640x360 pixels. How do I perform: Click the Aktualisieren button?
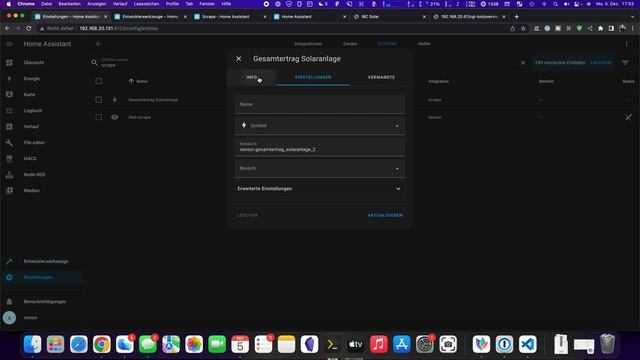tap(385, 215)
